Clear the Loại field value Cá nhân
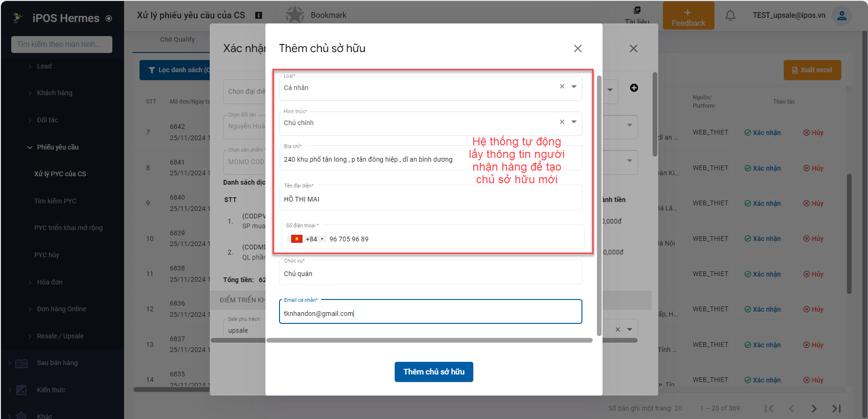 coord(562,87)
